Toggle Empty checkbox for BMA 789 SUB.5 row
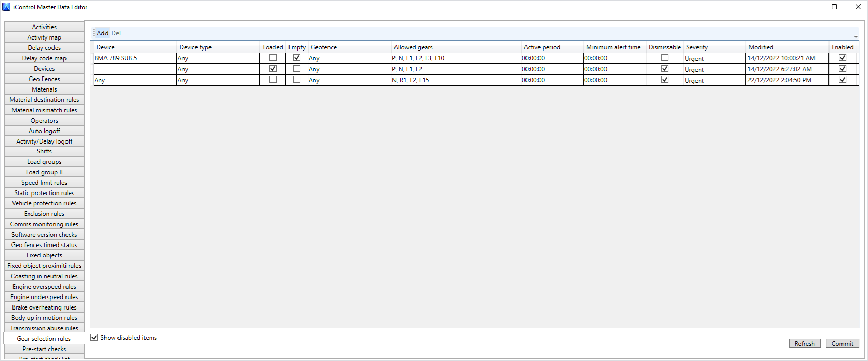868x361 pixels. coord(297,58)
